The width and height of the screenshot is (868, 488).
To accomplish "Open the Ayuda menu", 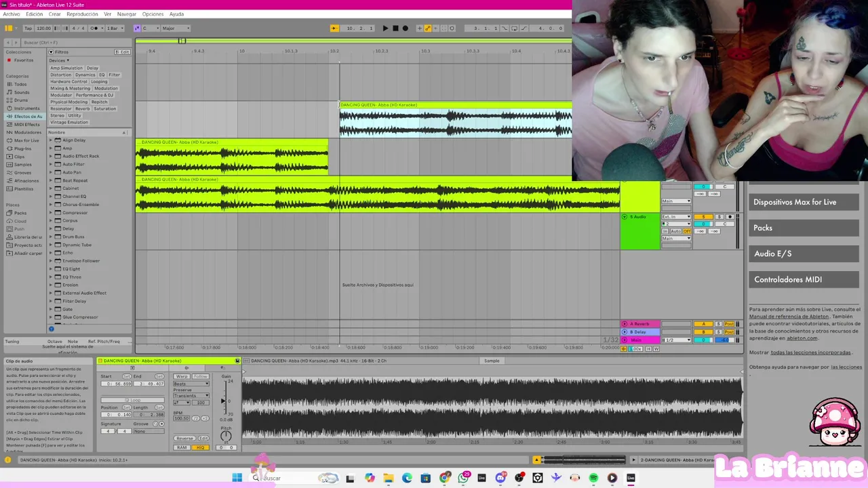I will (x=176, y=14).
